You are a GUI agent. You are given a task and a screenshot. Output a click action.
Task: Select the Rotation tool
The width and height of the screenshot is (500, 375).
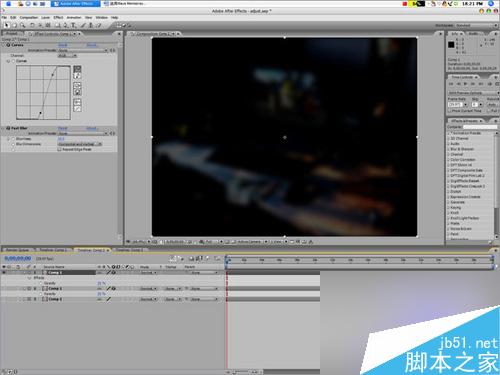[32, 25]
